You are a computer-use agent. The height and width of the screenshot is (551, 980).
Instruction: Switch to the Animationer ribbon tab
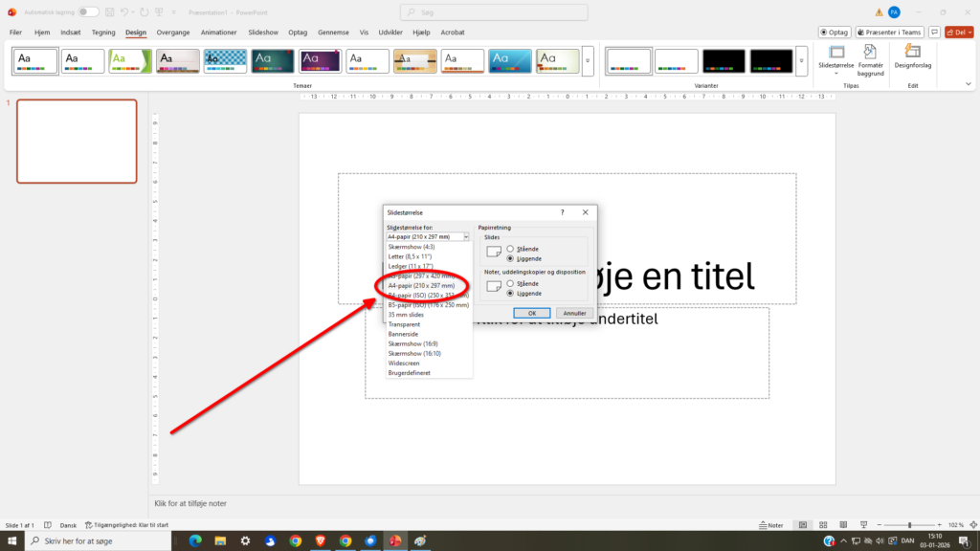point(218,32)
